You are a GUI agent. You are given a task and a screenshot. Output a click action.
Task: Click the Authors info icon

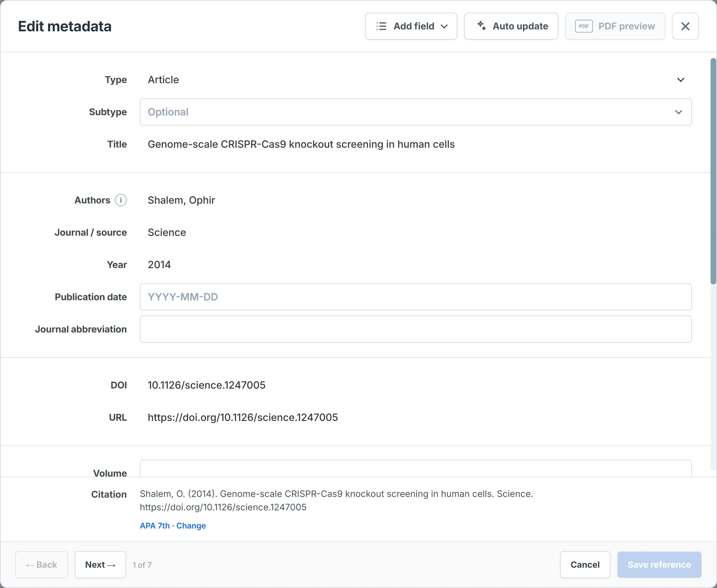pyautogui.click(x=120, y=200)
